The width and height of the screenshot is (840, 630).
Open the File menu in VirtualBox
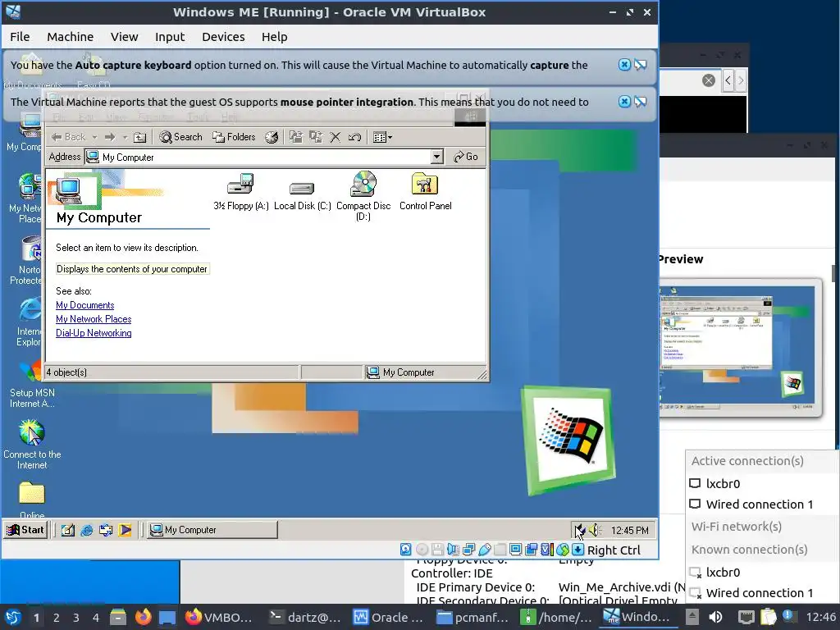[x=20, y=37]
